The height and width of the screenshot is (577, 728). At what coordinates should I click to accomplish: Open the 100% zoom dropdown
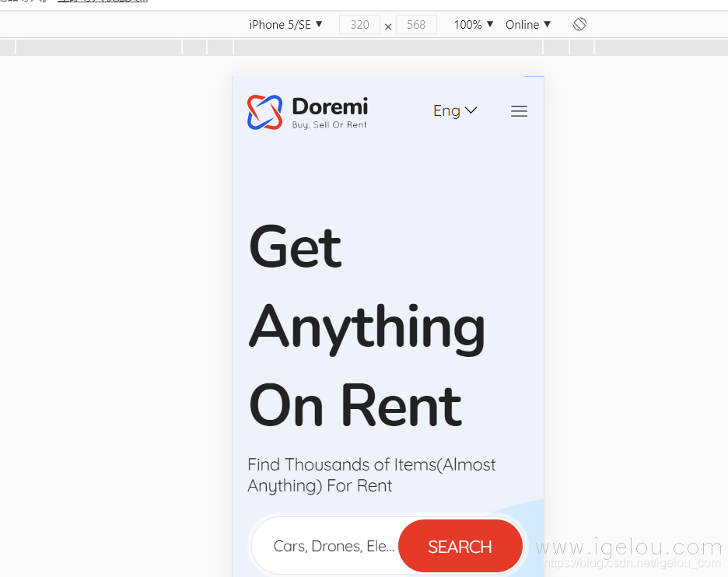pos(473,25)
